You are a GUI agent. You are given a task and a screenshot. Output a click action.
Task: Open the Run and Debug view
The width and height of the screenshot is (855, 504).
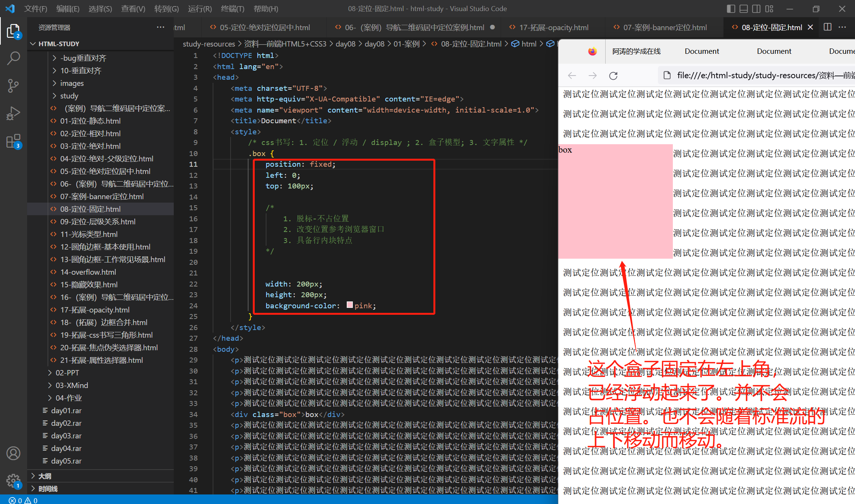click(13, 113)
